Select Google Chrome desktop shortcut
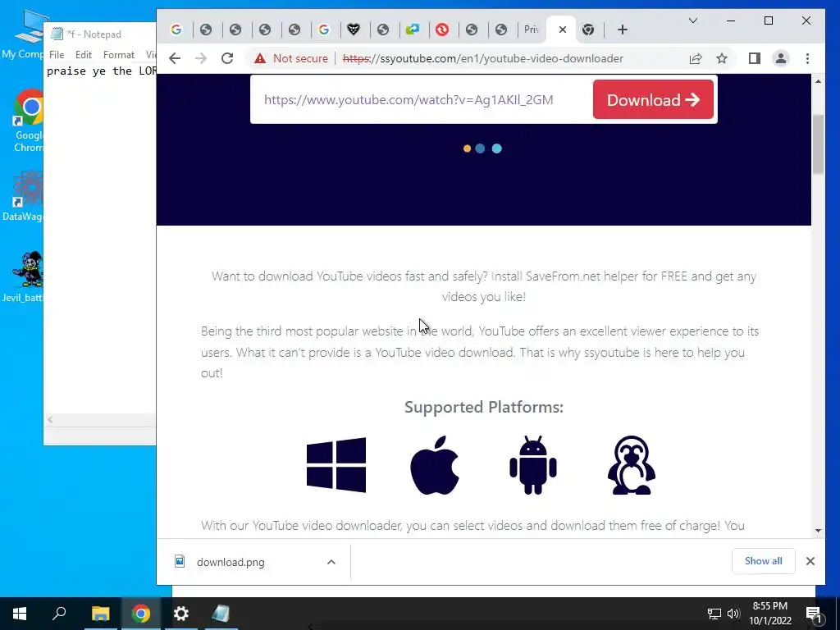 click(27, 121)
